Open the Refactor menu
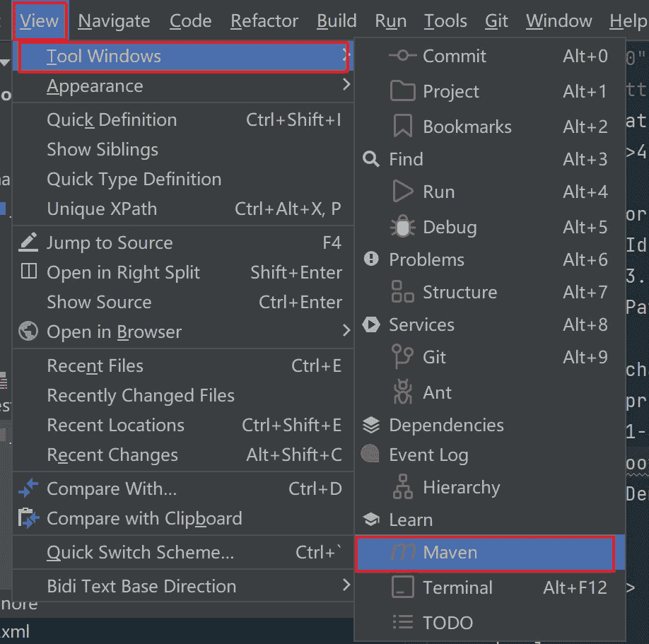 coord(264,21)
